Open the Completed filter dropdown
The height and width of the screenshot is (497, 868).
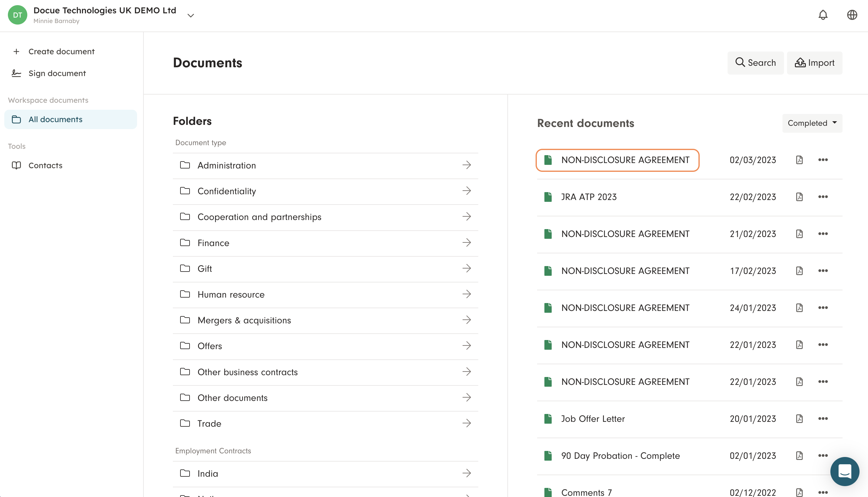coord(812,123)
